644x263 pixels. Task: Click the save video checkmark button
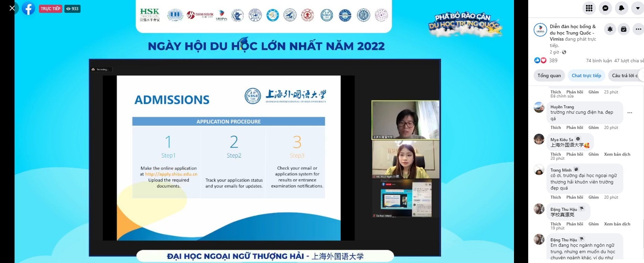tap(624, 29)
